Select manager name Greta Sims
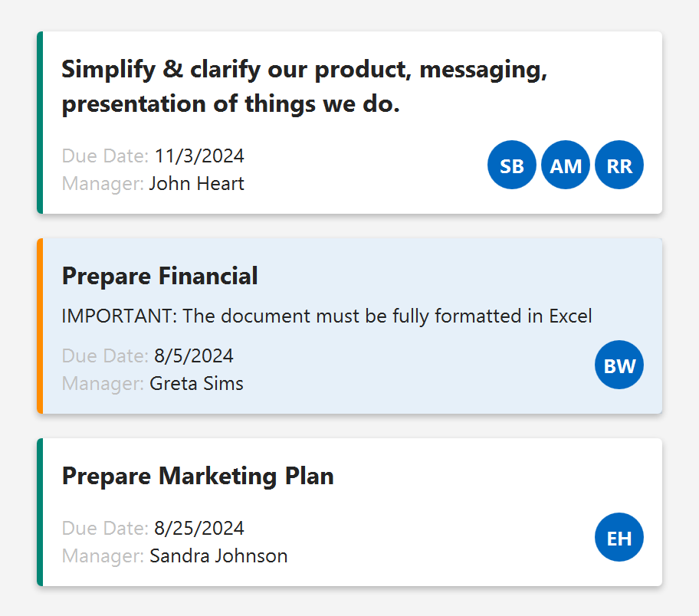 point(196,383)
